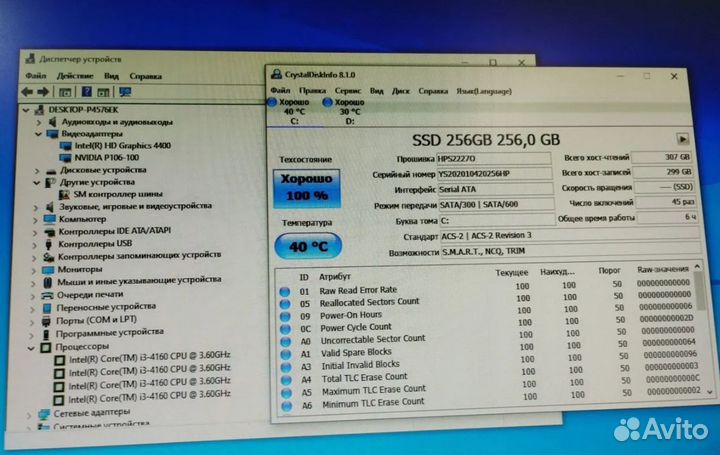Select Мыши и иные указывающие устройства node
The image size is (720, 455).
(139, 280)
